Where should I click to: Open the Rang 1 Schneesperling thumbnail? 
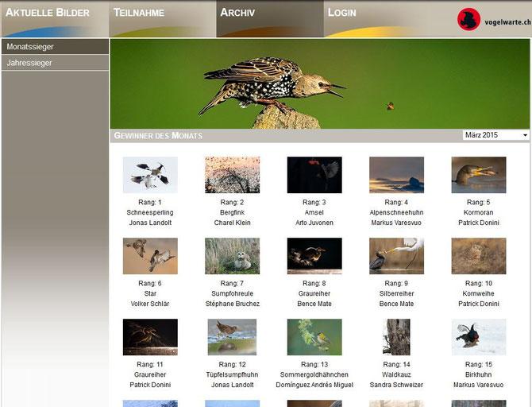[x=150, y=175]
